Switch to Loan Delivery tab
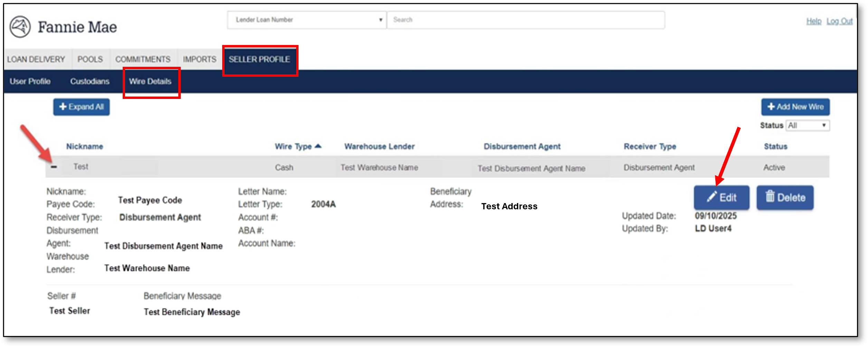 point(36,60)
